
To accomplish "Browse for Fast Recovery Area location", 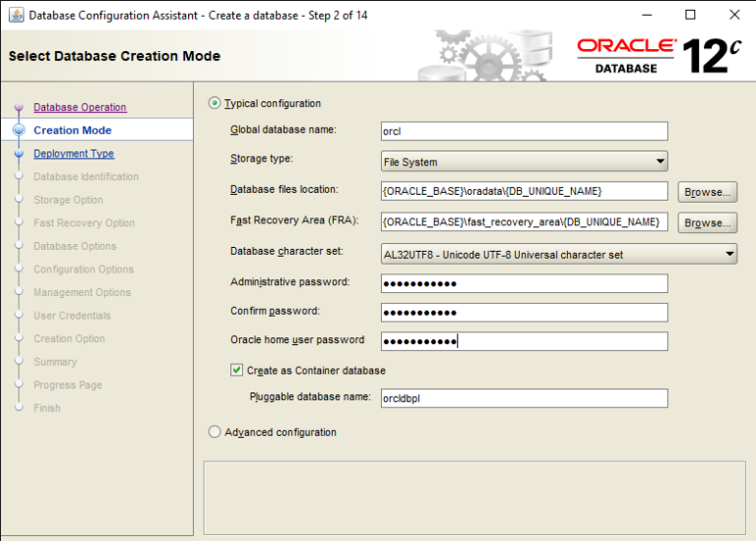I will click(x=707, y=222).
